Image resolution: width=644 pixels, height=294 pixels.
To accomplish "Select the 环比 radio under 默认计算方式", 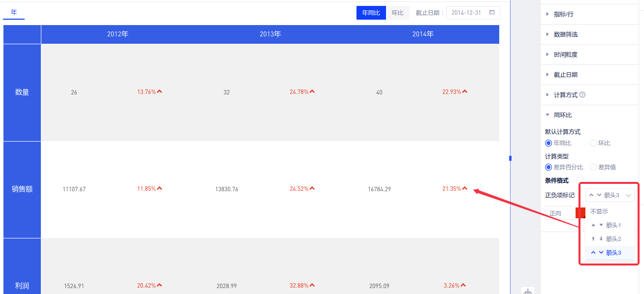I will click(593, 143).
